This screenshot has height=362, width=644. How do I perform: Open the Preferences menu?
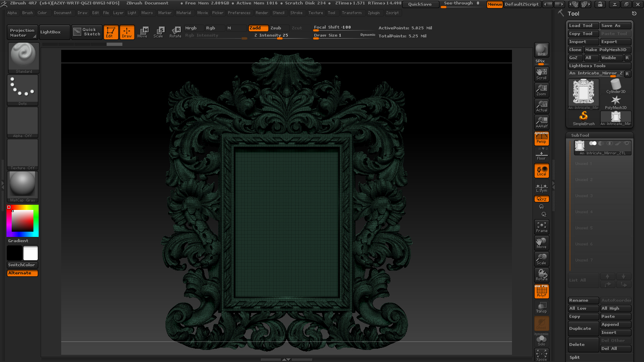coord(239,13)
